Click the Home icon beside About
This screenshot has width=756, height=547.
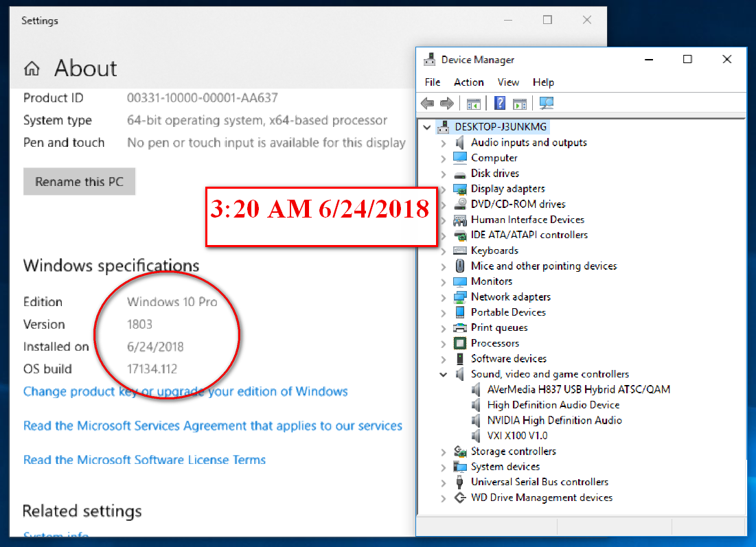coord(32,69)
